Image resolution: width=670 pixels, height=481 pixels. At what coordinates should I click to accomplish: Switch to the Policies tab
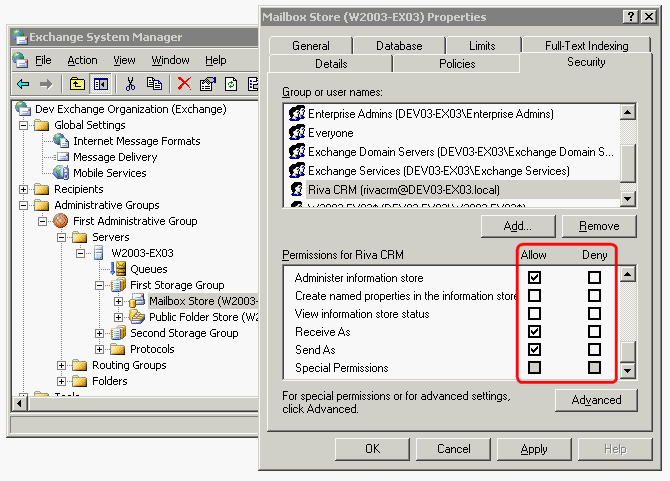click(457, 64)
